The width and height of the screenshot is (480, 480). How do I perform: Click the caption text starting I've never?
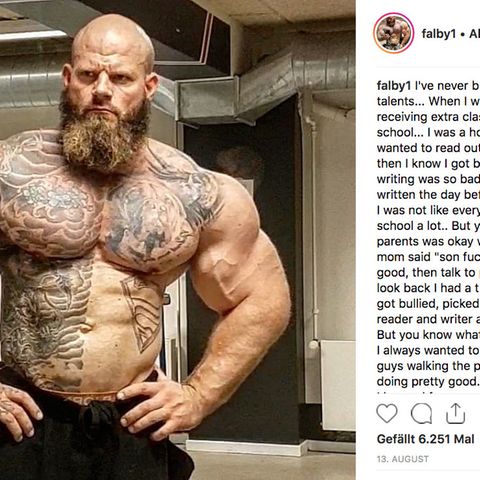447,86
